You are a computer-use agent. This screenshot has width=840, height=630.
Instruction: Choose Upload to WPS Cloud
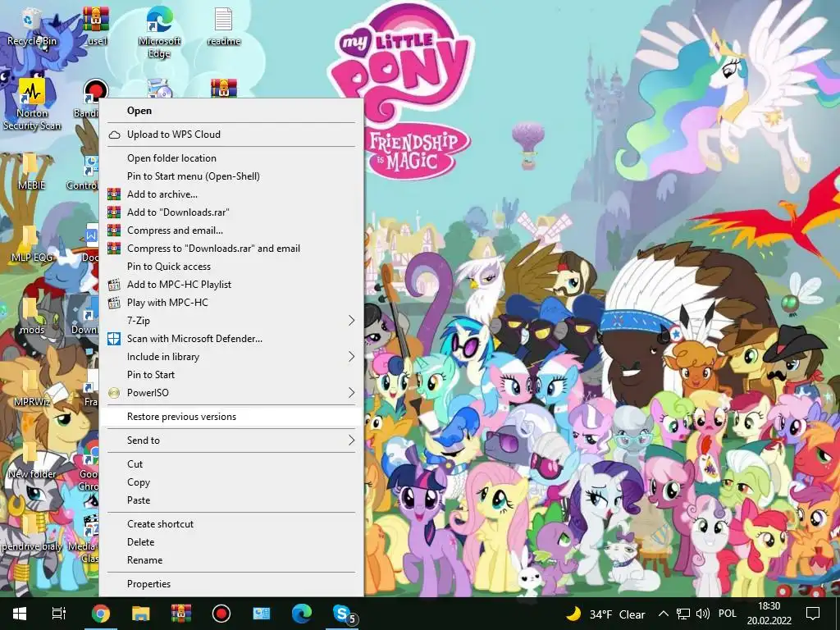pyautogui.click(x=231, y=135)
